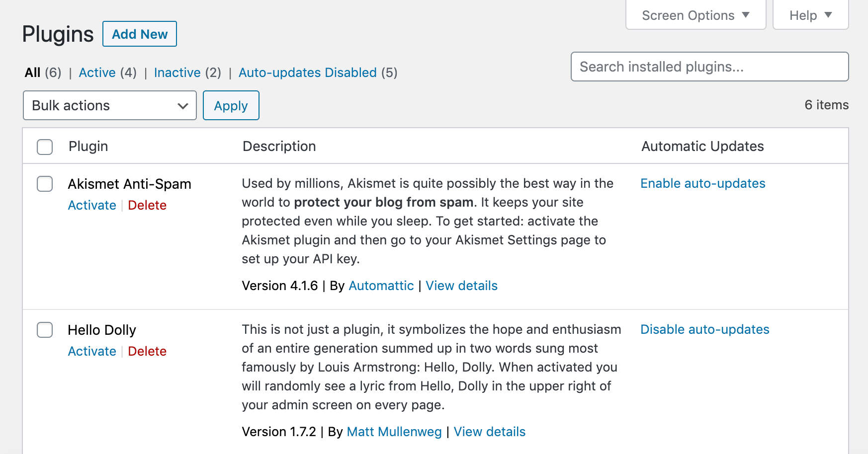Click the Add New plugin button

[139, 34]
